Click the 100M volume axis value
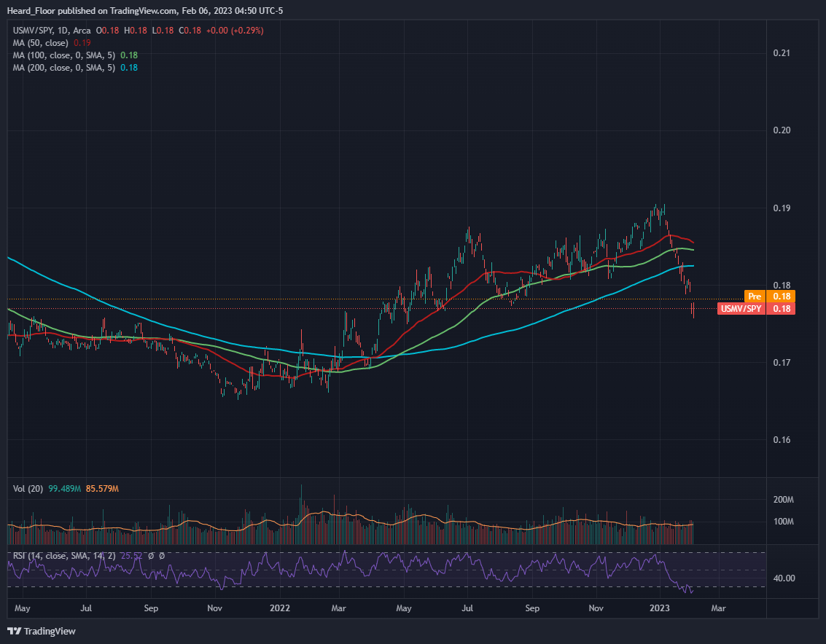826x644 pixels. pyautogui.click(x=783, y=522)
